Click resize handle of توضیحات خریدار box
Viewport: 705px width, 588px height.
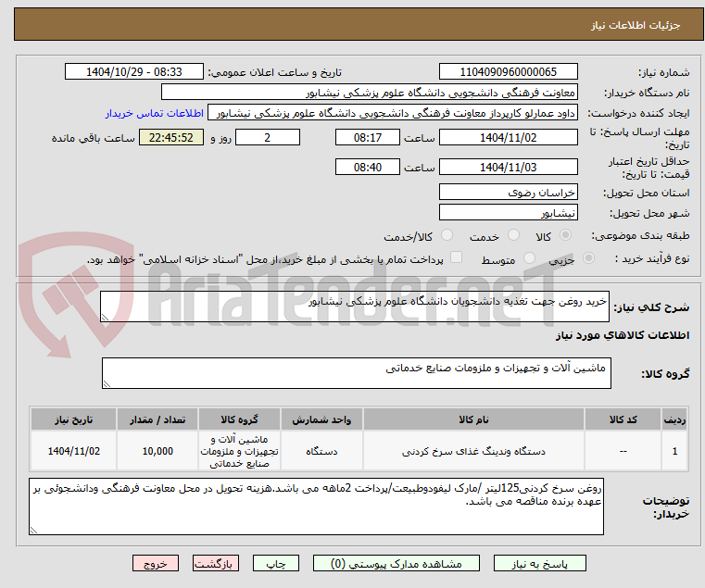[x=33, y=530]
